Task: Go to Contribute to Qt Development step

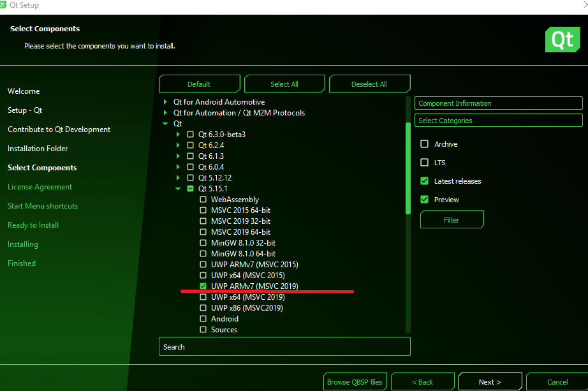Action: coord(59,129)
